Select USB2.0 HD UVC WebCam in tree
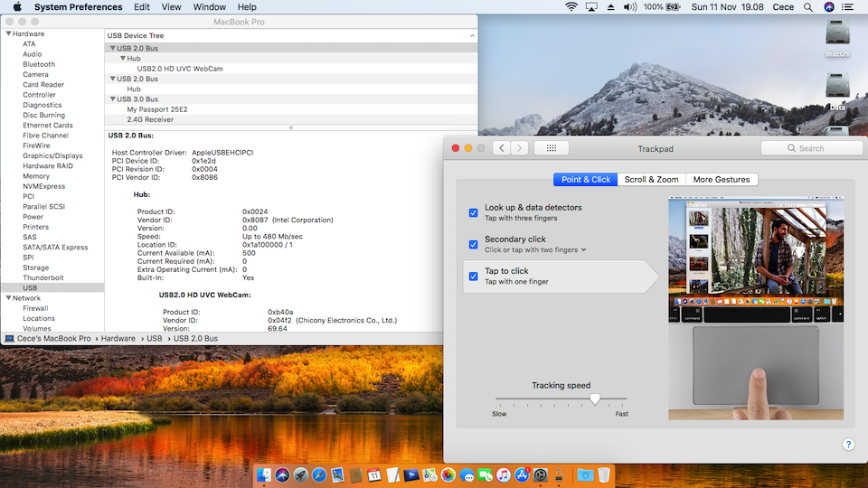The image size is (868, 488). [180, 69]
